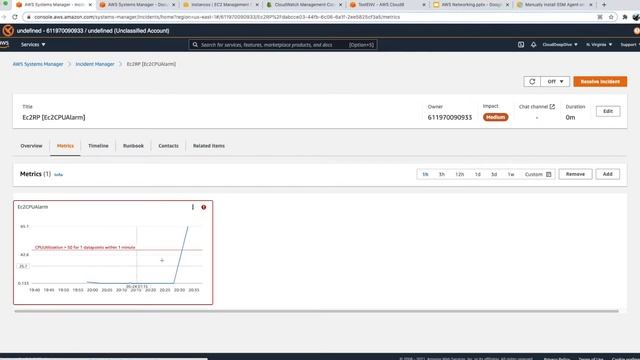This screenshot has height=360, width=640.
Task: Click the search magnifier icon
Action: tap(195, 44)
